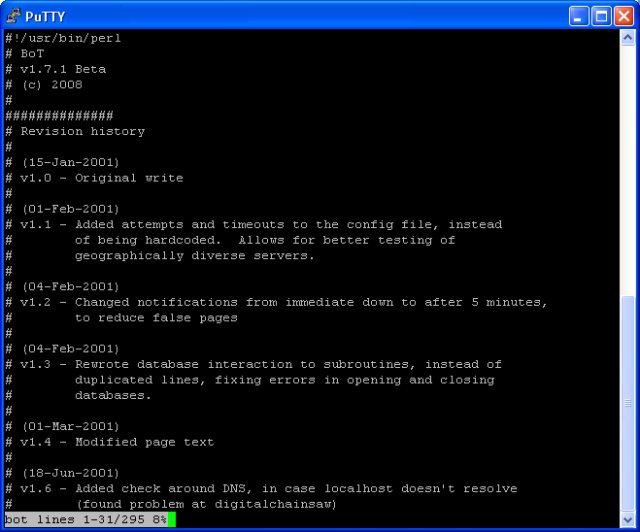The width and height of the screenshot is (640, 532).
Task: Click the scrollbar down arrow
Action: tap(627, 520)
